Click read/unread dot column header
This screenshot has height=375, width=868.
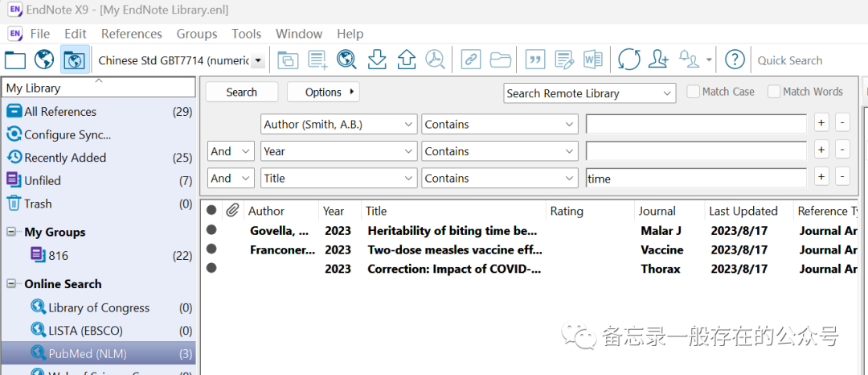pyautogui.click(x=211, y=211)
